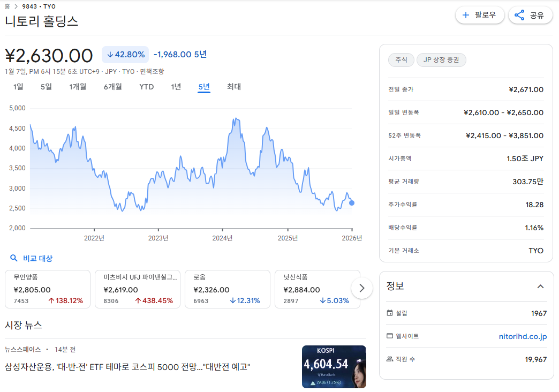Click the window icon next to 웹사이트

point(390,336)
